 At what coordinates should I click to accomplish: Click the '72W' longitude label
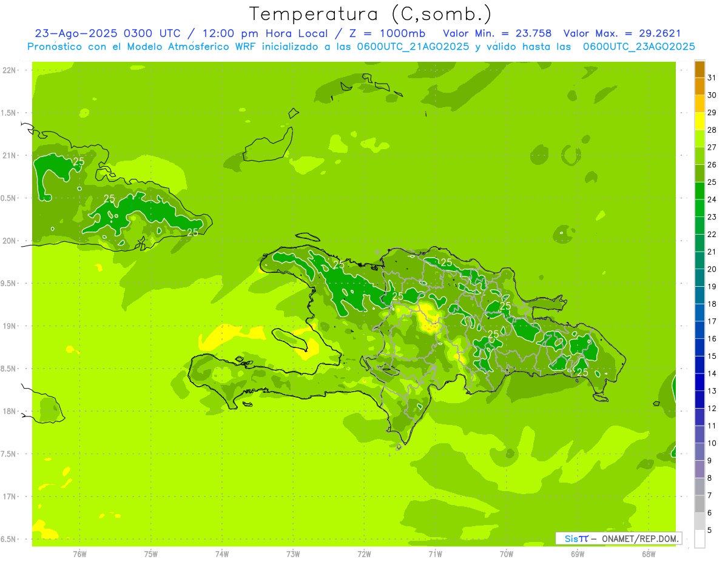click(364, 554)
